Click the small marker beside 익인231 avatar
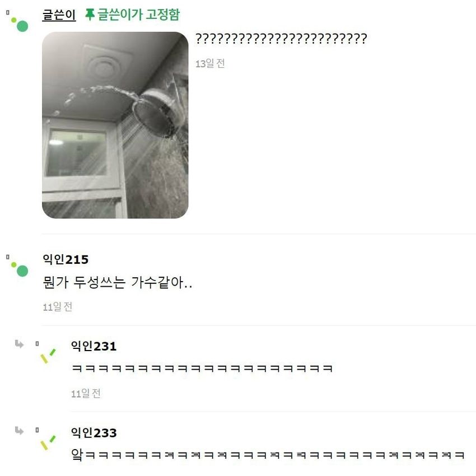The image size is (476, 476). tap(37, 344)
